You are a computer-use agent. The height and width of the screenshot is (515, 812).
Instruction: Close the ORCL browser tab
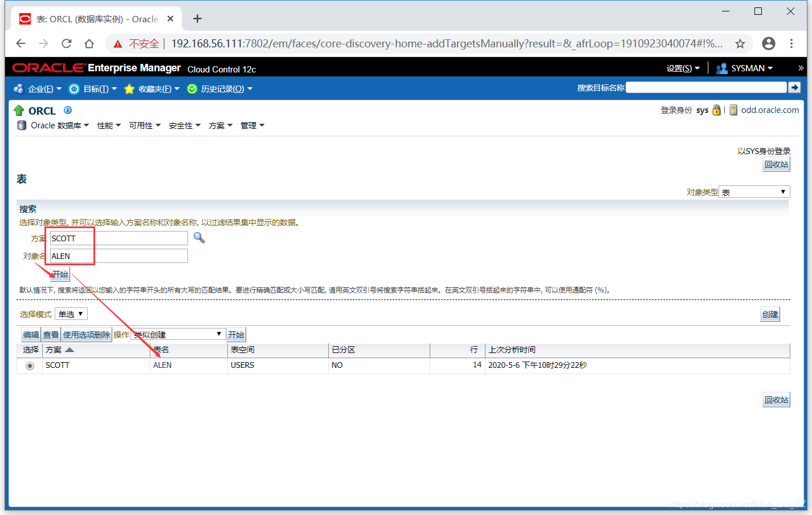[170, 19]
